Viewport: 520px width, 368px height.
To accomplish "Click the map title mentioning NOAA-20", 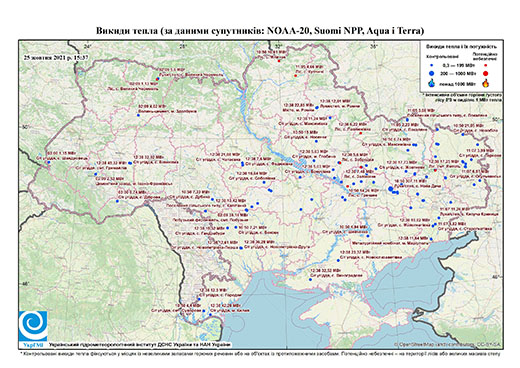I will pos(260,31).
